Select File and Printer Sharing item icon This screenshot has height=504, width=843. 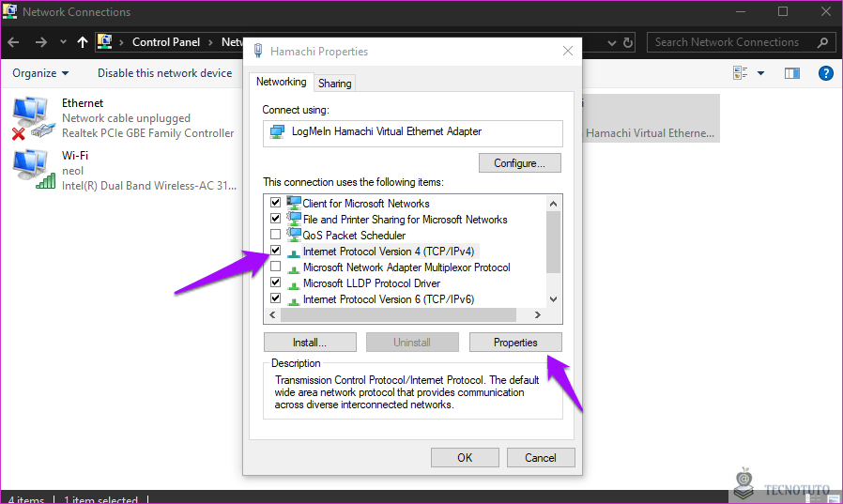pyautogui.click(x=294, y=219)
